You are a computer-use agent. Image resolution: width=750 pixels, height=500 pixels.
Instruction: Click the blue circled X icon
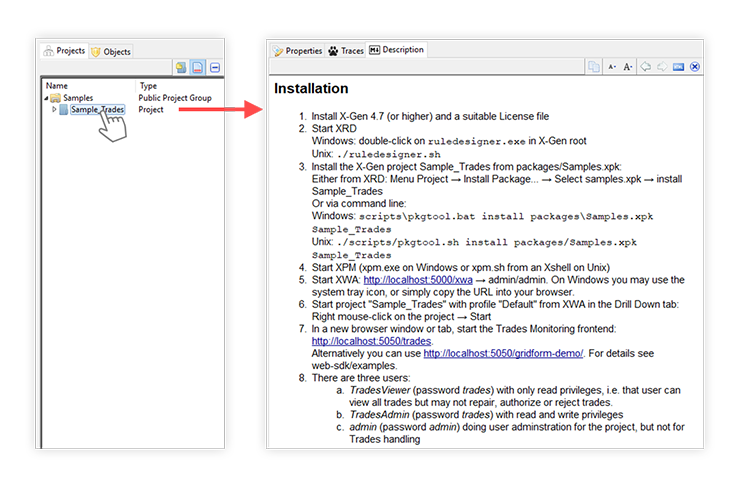(x=695, y=67)
